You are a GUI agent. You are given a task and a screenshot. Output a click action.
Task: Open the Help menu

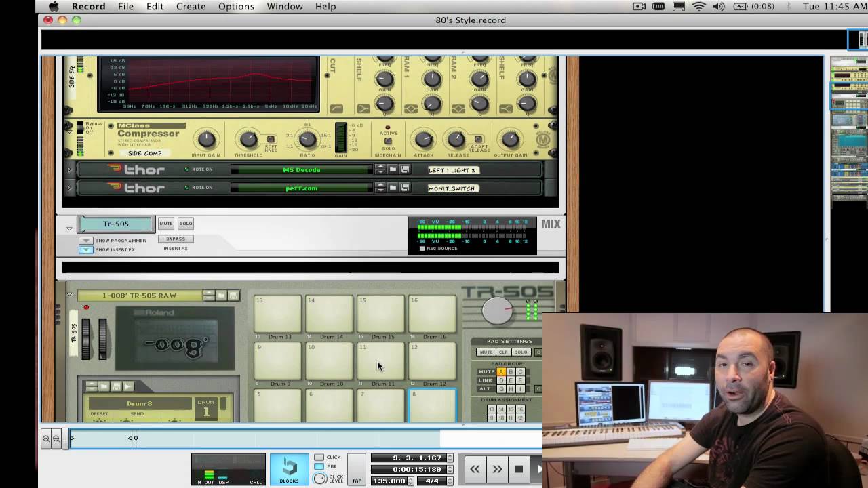325,7
